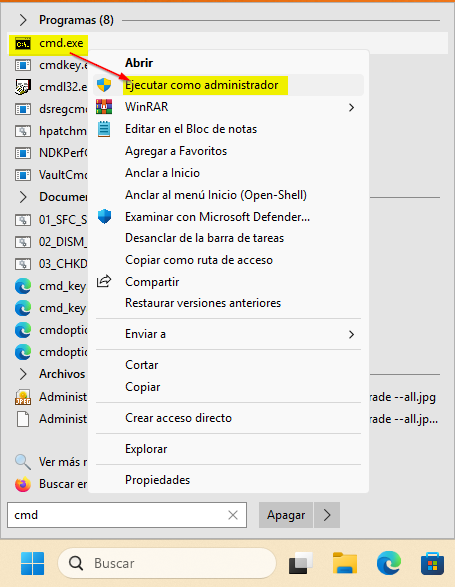Click the Firefox icon next to Buscar en
Viewport: 455px width, 587px height.
click(23, 484)
